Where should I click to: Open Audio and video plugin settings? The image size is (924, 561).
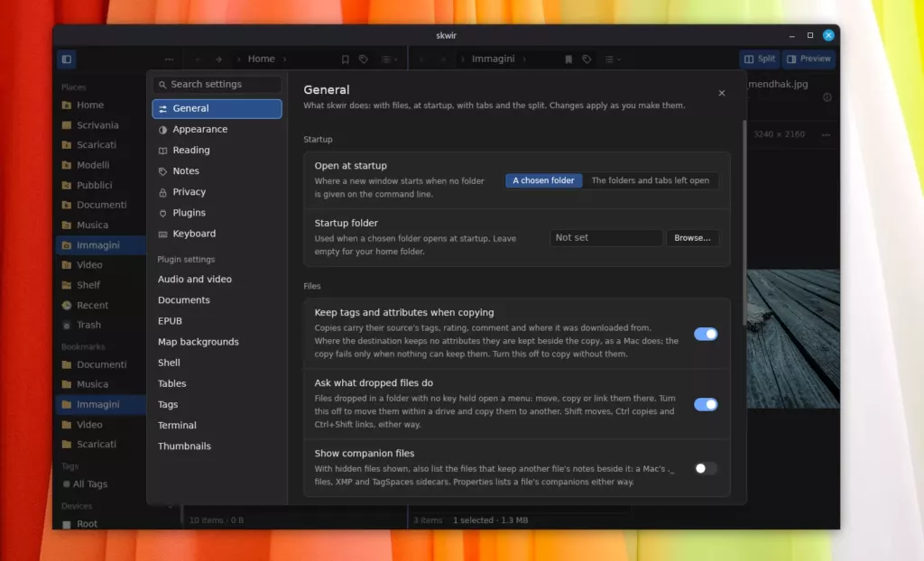[x=217, y=280]
